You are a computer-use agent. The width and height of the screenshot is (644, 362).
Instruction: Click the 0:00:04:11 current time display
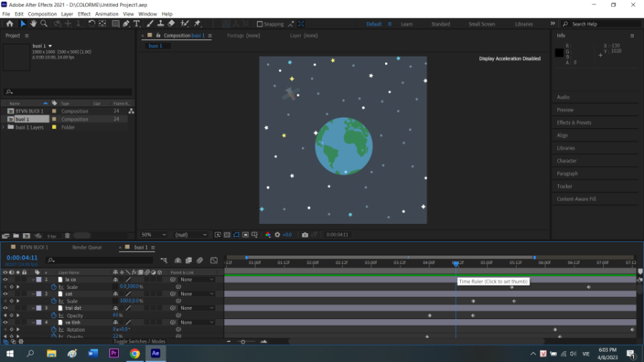(21, 258)
